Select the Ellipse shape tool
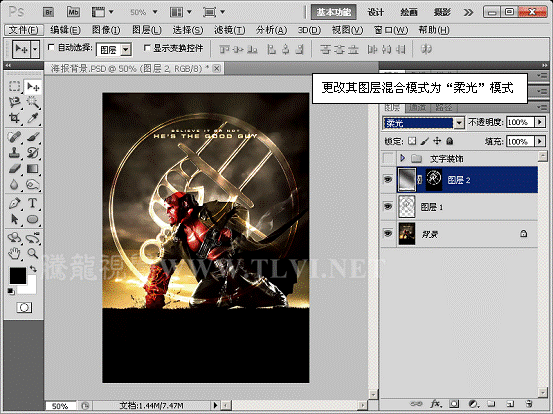The height and width of the screenshot is (414, 553). [x=33, y=219]
